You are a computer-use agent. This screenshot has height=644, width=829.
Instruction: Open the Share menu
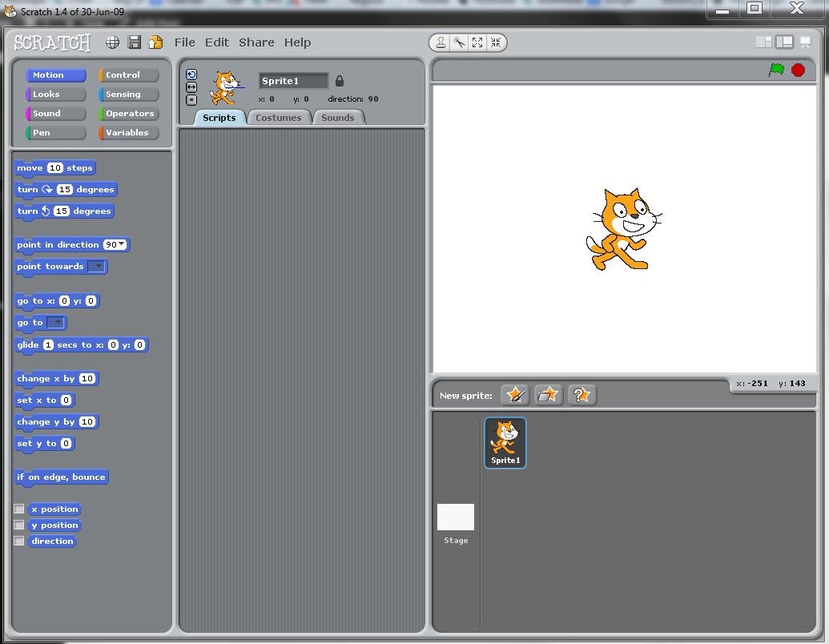point(256,42)
